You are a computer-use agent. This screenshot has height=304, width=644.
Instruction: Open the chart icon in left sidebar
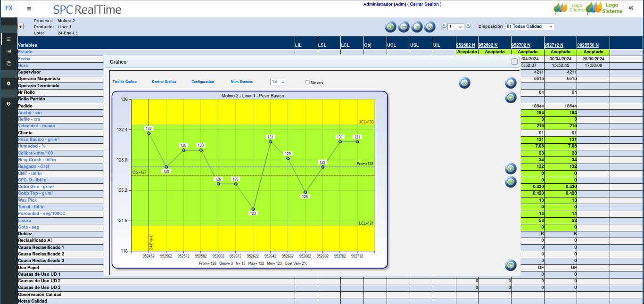click(x=8, y=51)
